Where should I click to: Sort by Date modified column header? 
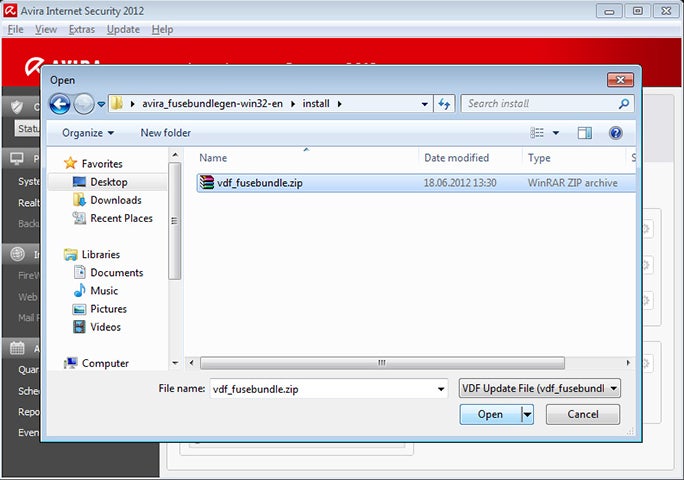click(x=456, y=158)
